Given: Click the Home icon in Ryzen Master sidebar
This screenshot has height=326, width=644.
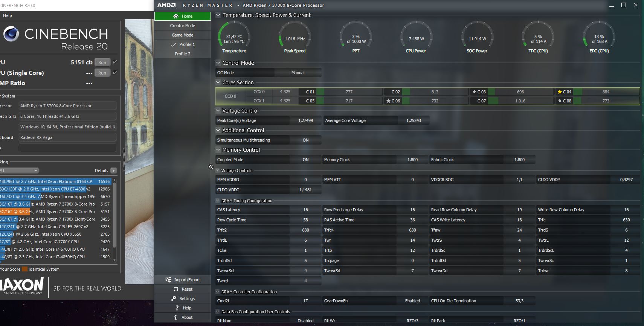Looking at the screenshot, I should (x=175, y=16).
